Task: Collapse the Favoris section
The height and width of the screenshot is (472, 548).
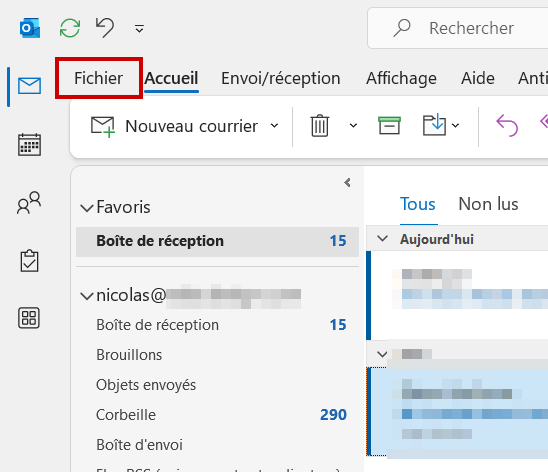Action: 87,208
